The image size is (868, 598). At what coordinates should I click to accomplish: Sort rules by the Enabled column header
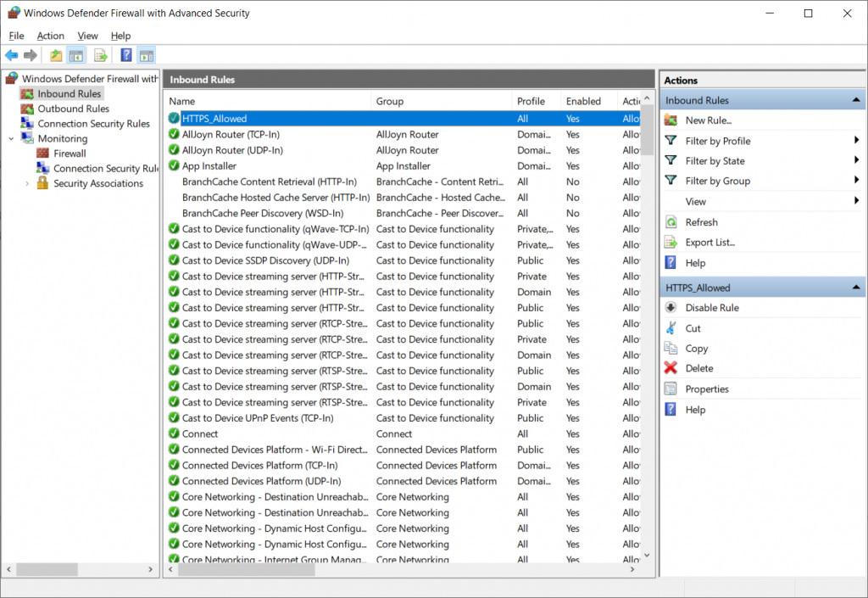[589, 101]
